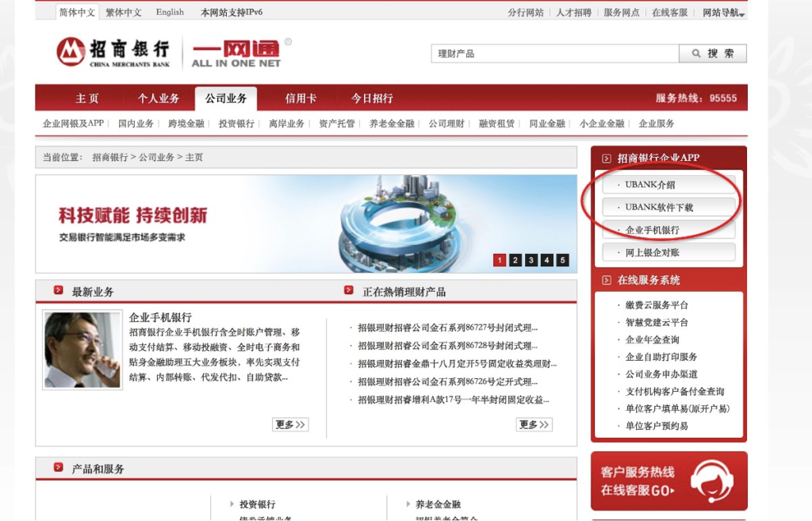Click 客户服务热线 在线客服GO banner

(668, 481)
